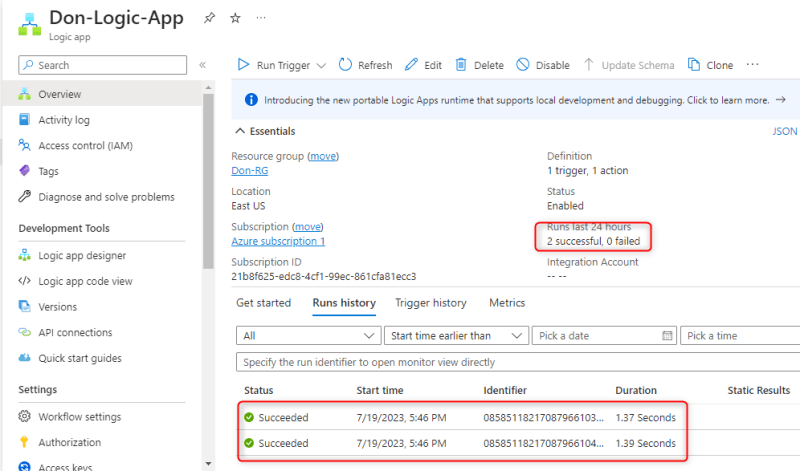Move the resource group via move link
This screenshot has width=800, height=471.
(x=323, y=156)
